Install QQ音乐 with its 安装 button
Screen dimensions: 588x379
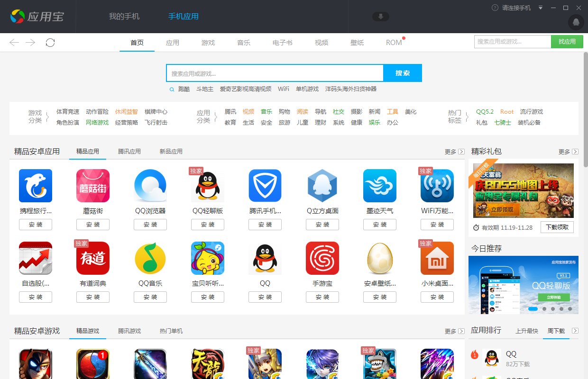150,297
